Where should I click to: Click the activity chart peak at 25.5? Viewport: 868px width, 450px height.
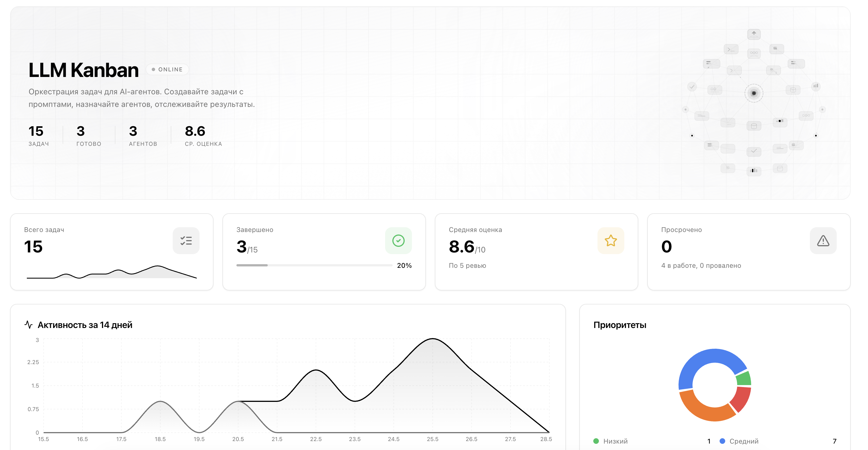click(x=433, y=338)
